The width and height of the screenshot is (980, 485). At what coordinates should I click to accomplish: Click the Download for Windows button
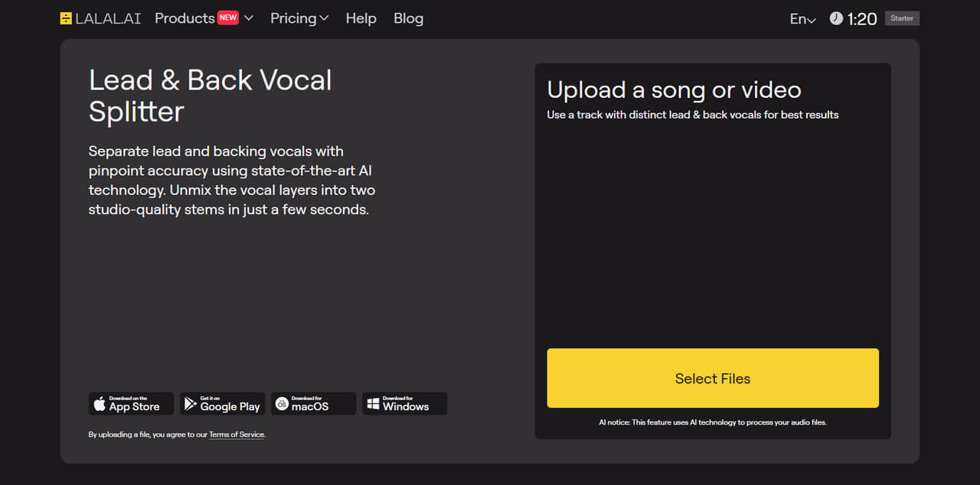pos(404,404)
